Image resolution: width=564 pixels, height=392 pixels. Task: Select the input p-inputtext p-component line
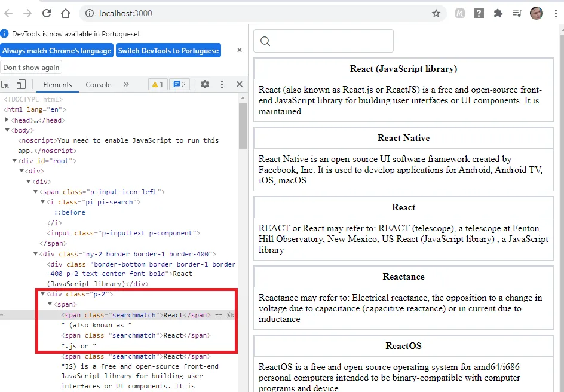point(123,233)
